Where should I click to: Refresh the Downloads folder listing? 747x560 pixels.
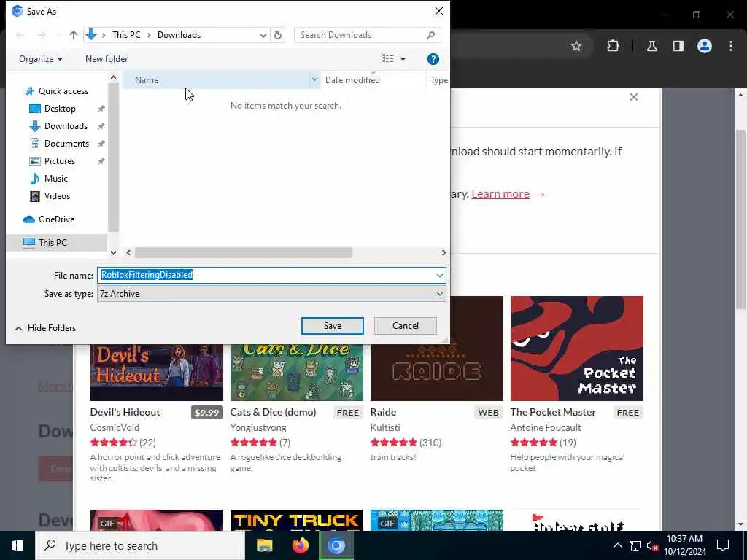[278, 35]
